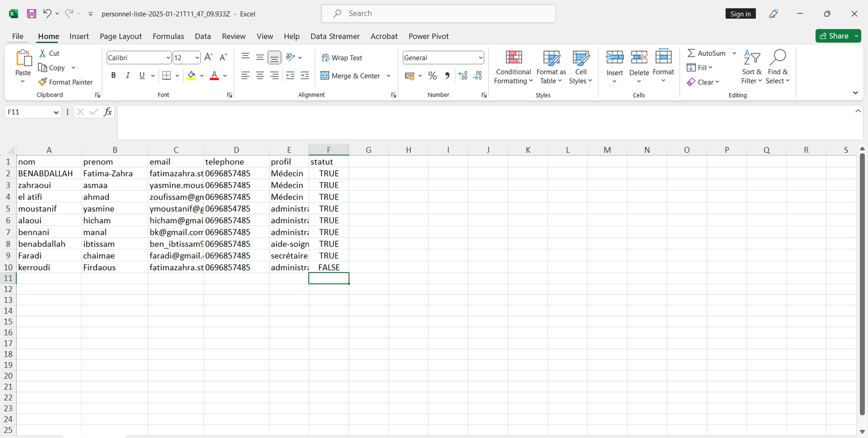The width and height of the screenshot is (868, 438).
Task: Click the Save icon in title bar
Action: click(31, 14)
